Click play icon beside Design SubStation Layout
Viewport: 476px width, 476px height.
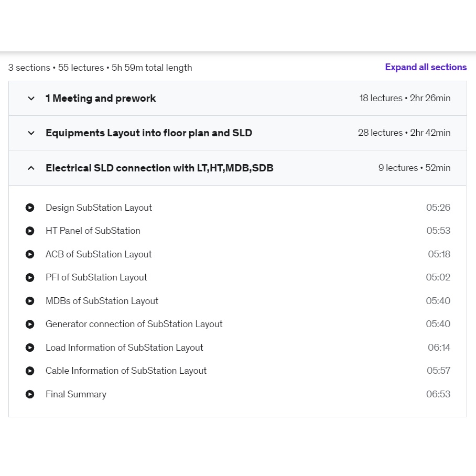30,208
